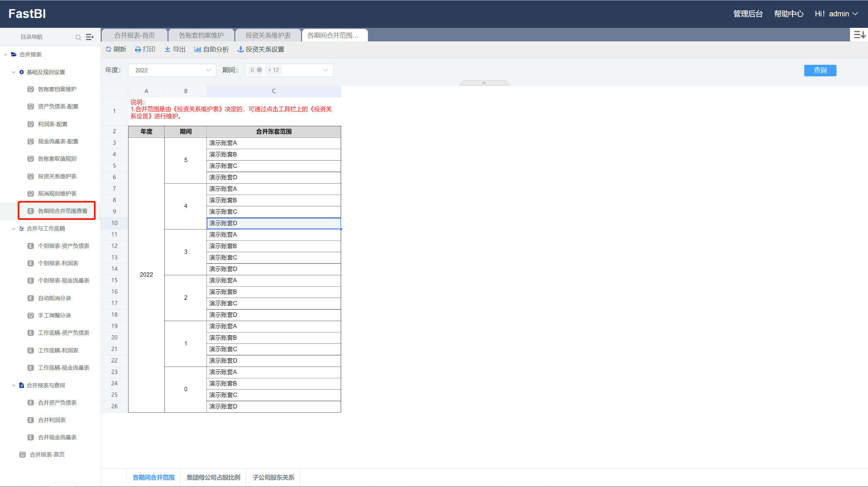The height and width of the screenshot is (487, 868).
Task: Switch to the 集团母公司占股比例 sheet tab
Action: click(213, 477)
